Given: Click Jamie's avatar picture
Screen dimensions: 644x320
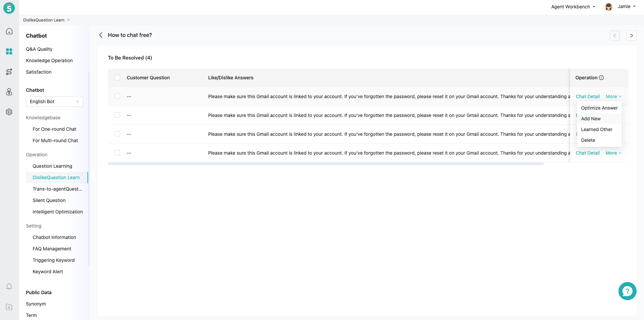Looking at the screenshot, I should coord(609,7).
